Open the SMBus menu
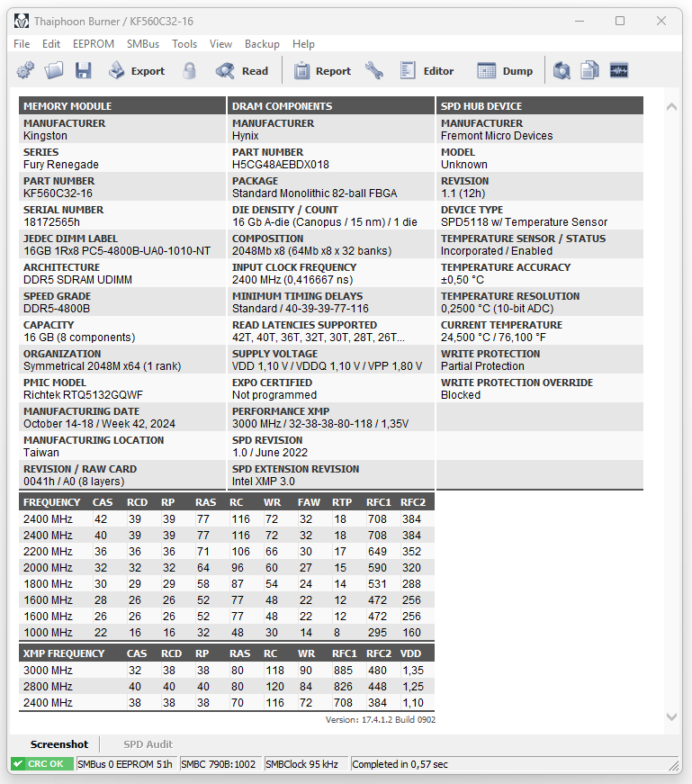The height and width of the screenshot is (784, 692). pyautogui.click(x=143, y=44)
